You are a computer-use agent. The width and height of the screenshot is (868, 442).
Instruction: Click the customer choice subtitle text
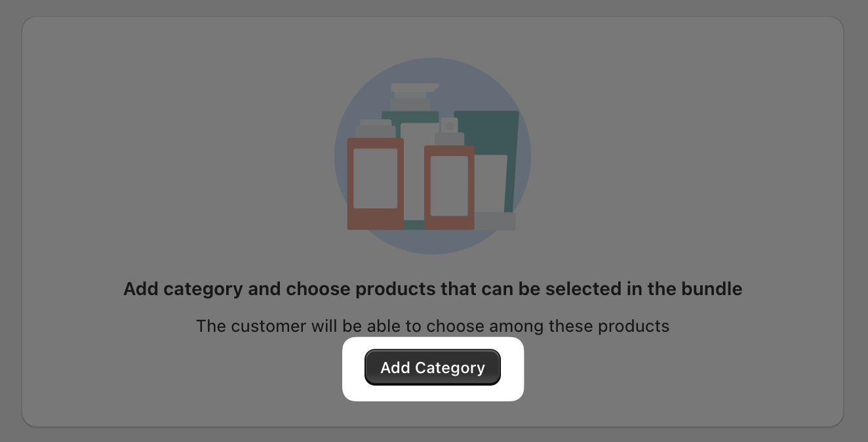pyautogui.click(x=433, y=326)
